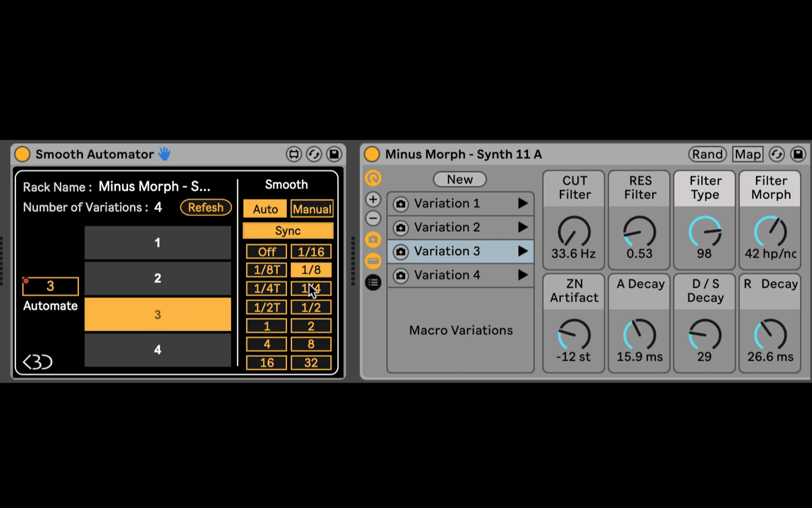
Task: Click the minus icon to remove macros
Action: (373, 218)
